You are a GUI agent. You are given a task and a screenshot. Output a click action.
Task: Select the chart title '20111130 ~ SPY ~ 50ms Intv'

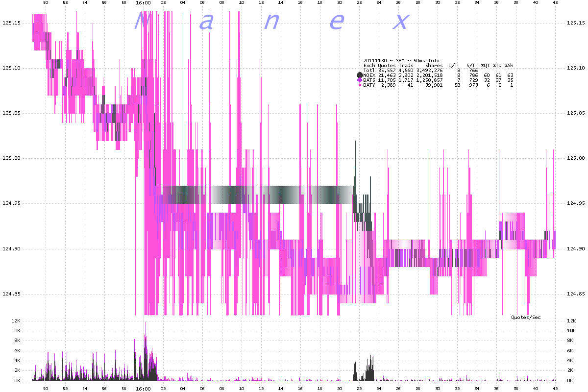(x=401, y=60)
